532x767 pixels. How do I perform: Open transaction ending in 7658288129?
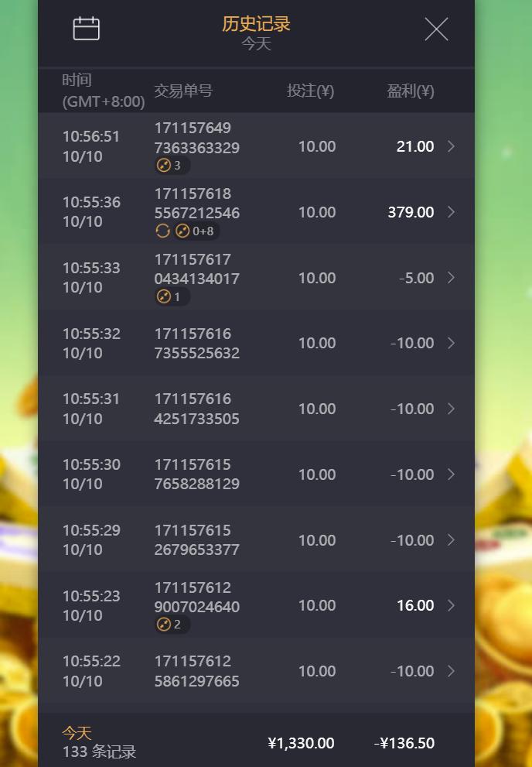tap(196, 474)
